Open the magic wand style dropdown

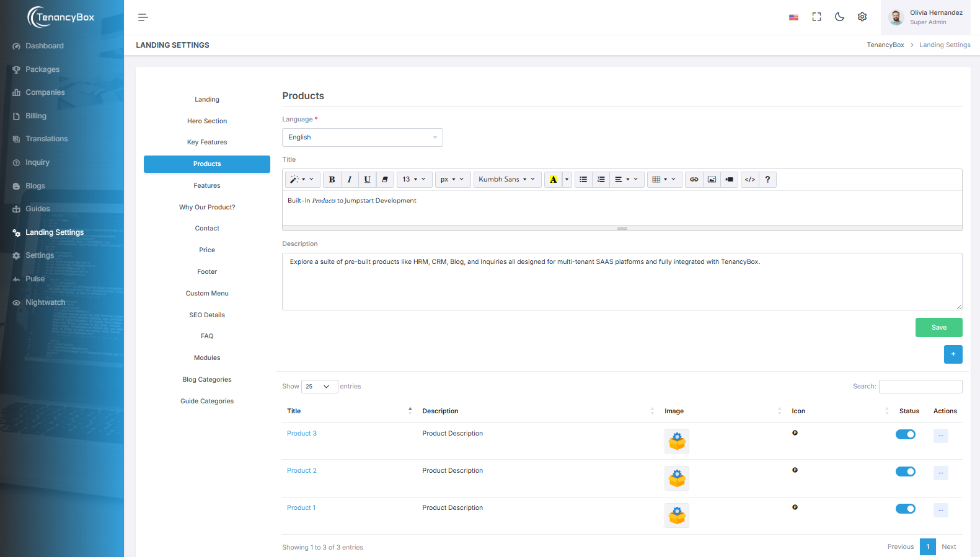[x=302, y=180]
